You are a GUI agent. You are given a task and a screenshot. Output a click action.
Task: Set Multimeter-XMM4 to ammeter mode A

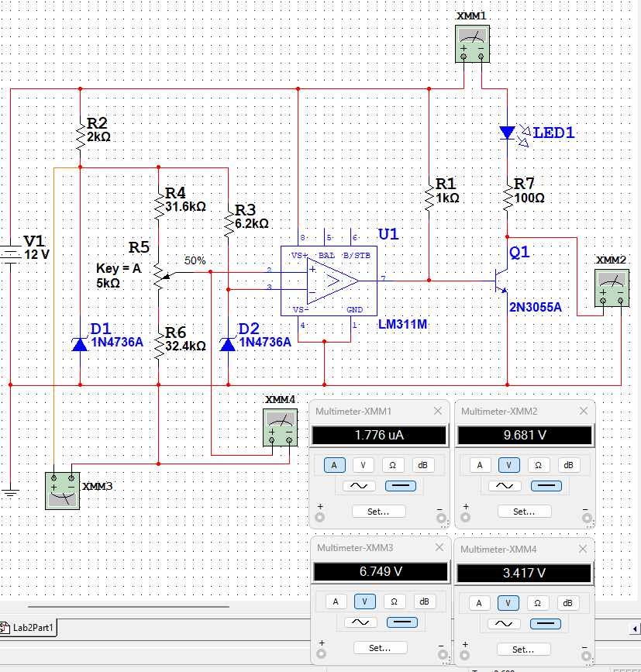[479, 603]
